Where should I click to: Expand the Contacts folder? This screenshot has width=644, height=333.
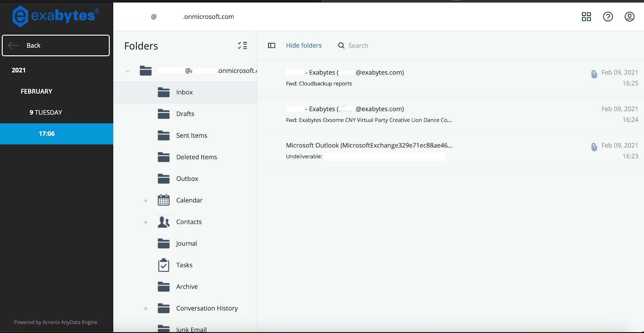146,222
